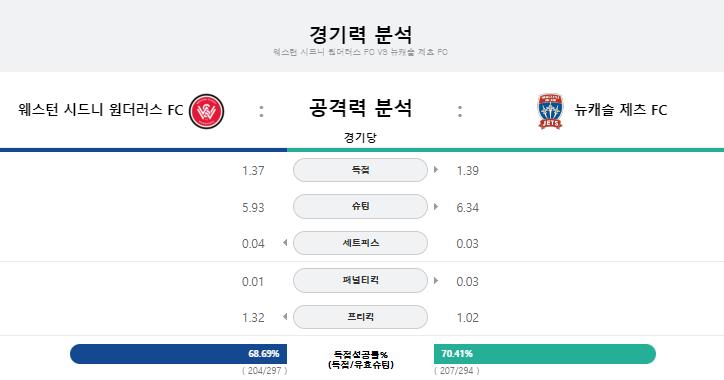Click the 경기력 분석 page title
This screenshot has width=724, height=380.
360,35
